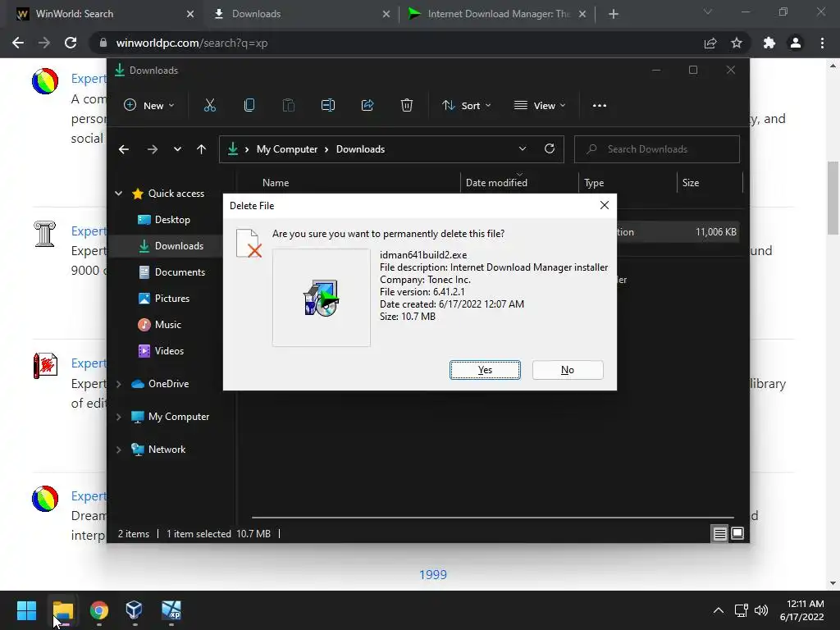The width and height of the screenshot is (840, 630).
Task: Open Chrome profile avatar
Action: [x=796, y=43]
